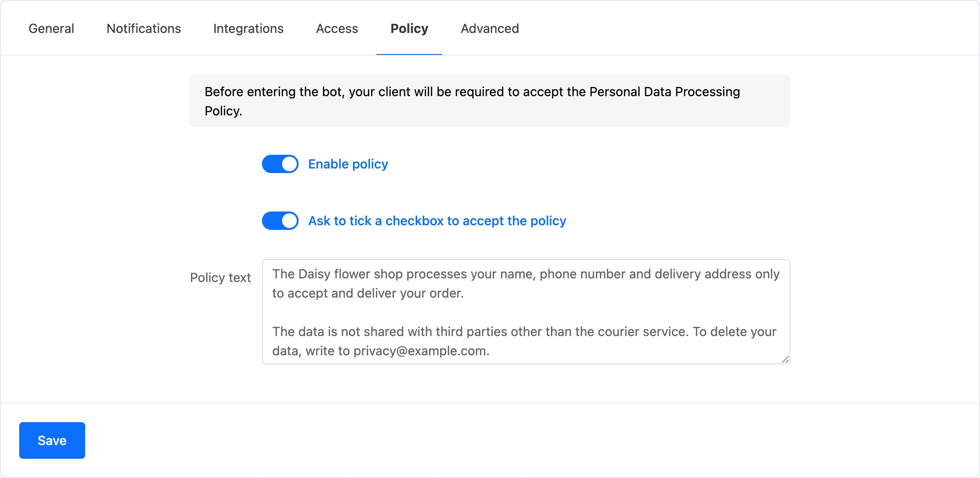
Task: Click the 'Policy text' field label
Action: tap(220, 277)
